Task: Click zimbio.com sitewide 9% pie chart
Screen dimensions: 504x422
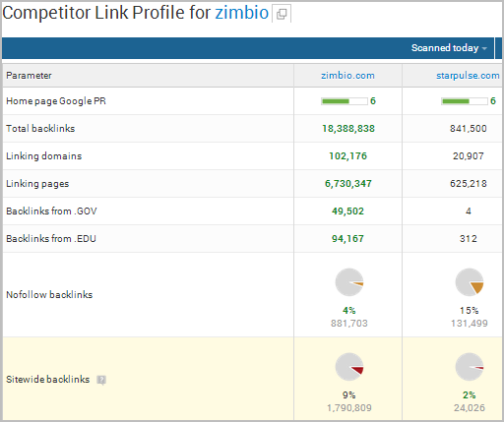Action: (349, 367)
